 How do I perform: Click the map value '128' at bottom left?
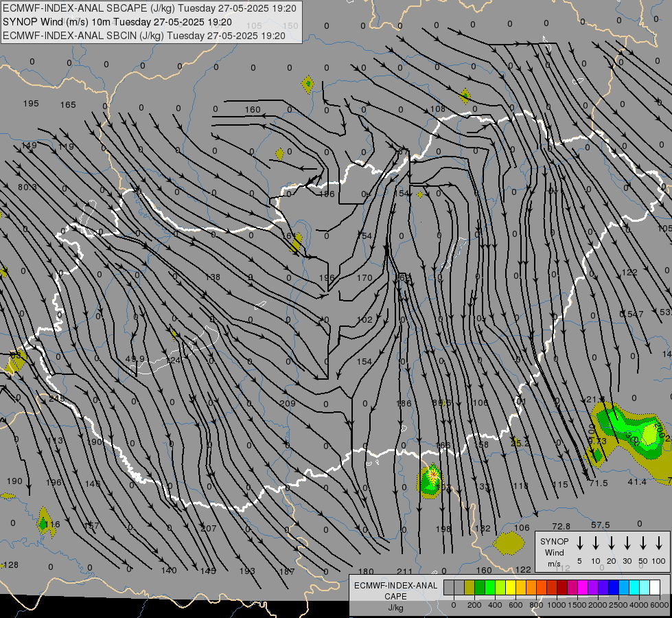[x=10, y=565]
